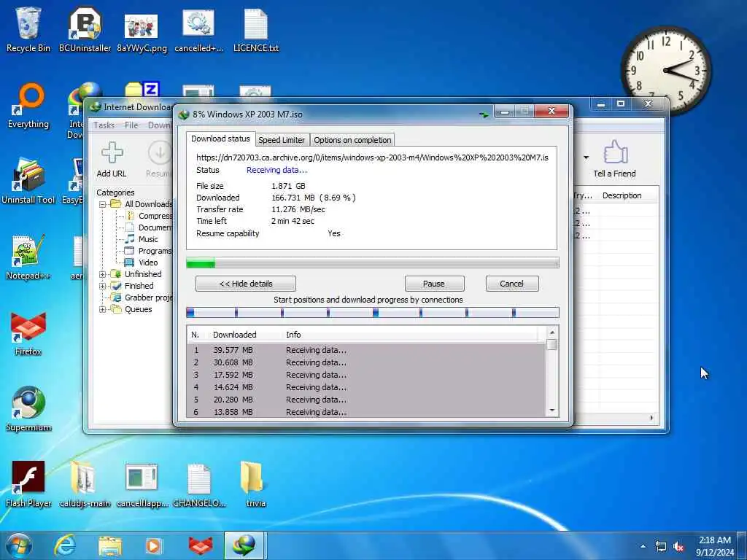Launch the Supermium browser shortcut
Image resolution: width=747 pixels, height=560 pixels.
click(x=28, y=408)
